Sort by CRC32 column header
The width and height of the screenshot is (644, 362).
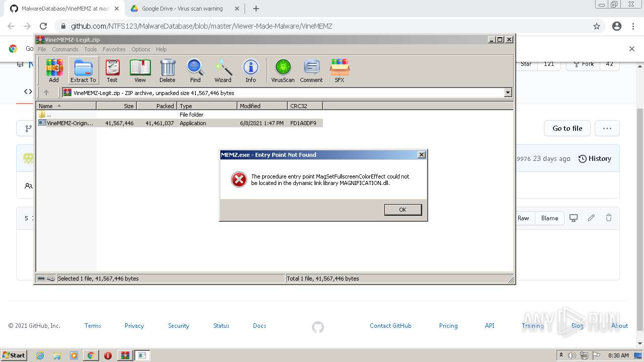pyautogui.click(x=305, y=106)
